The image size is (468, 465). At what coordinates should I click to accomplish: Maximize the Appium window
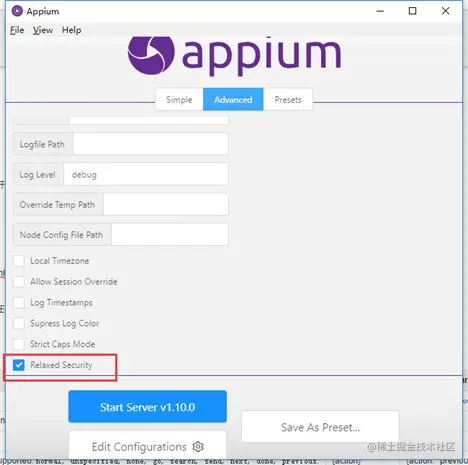tap(412, 11)
